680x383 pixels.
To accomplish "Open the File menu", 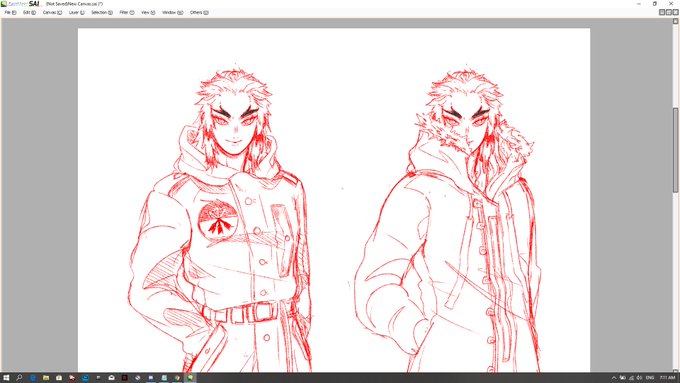I will coord(10,13).
